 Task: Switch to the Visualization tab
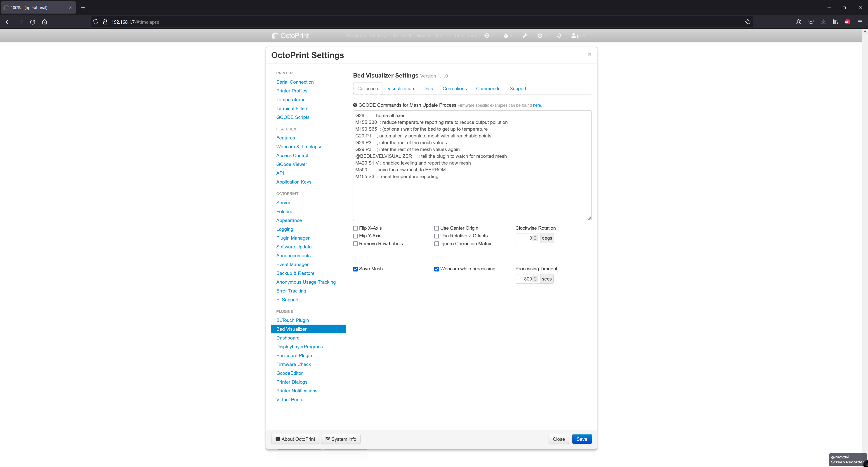click(401, 89)
